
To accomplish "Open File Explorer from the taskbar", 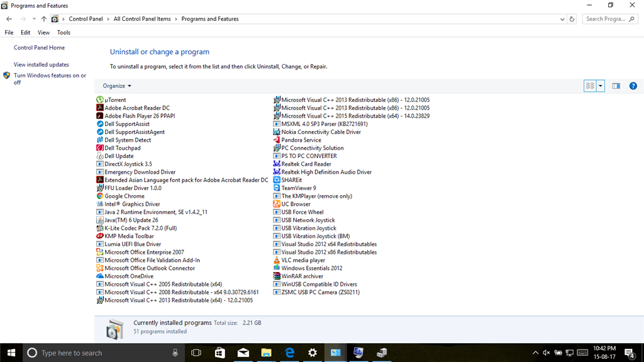I will point(266,353).
